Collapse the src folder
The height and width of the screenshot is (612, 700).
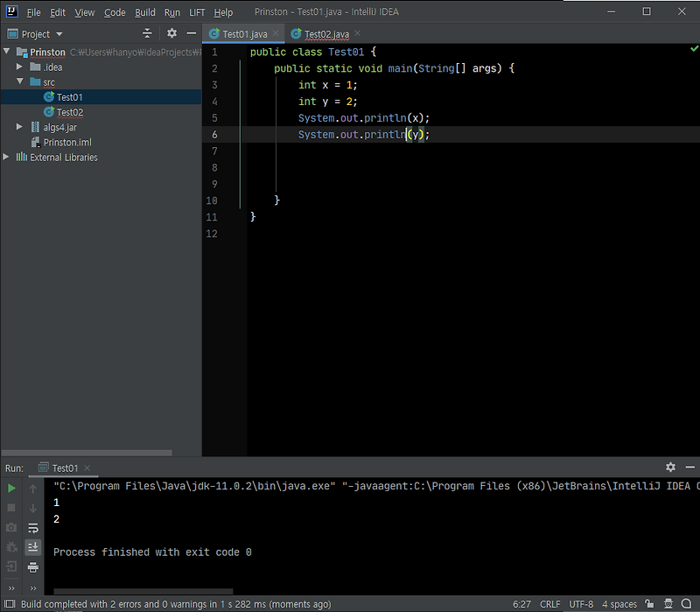click(x=19, y=81)
